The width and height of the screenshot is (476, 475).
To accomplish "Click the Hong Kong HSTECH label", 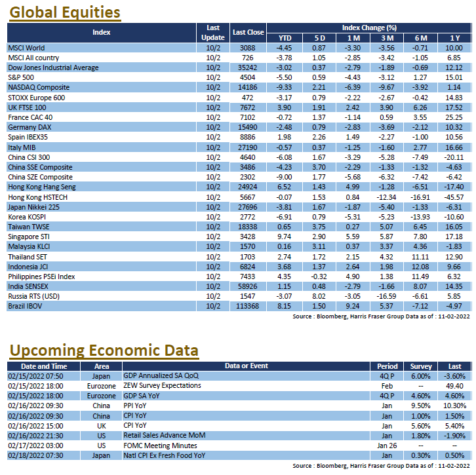I will point(38,197).
